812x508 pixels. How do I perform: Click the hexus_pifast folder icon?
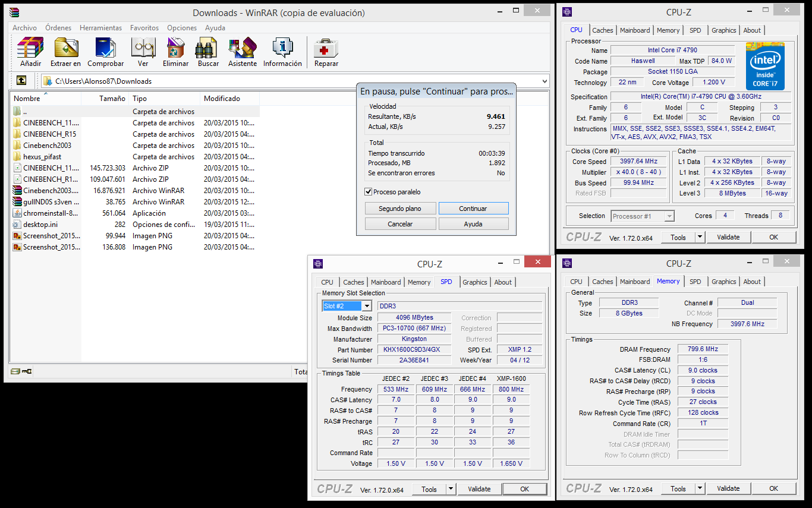[x=17, y=157]
